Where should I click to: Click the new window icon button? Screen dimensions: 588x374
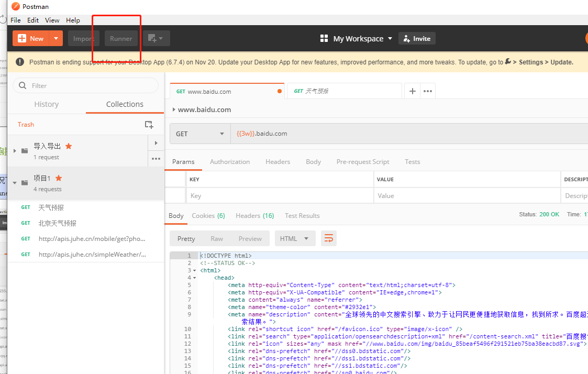(x=157, y=38)
